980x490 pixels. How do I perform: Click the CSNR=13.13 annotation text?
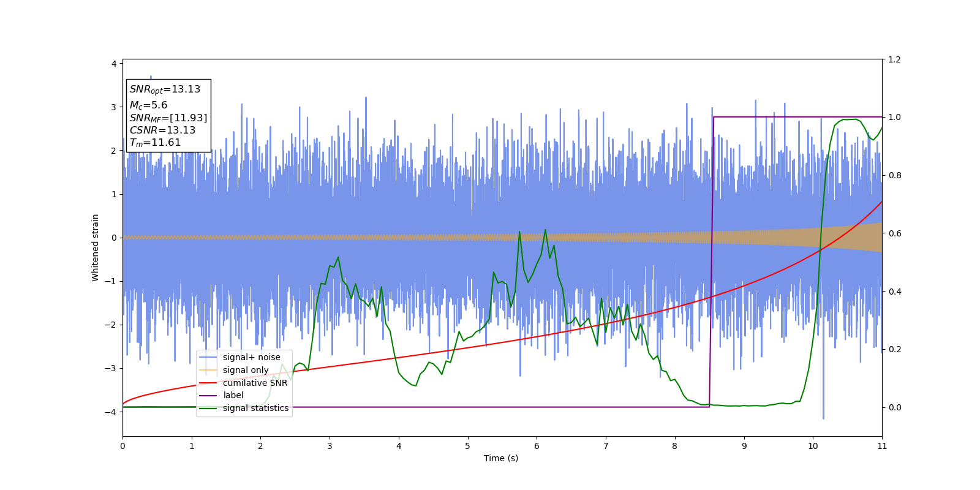pyautogui.click(x=162, y=130)
